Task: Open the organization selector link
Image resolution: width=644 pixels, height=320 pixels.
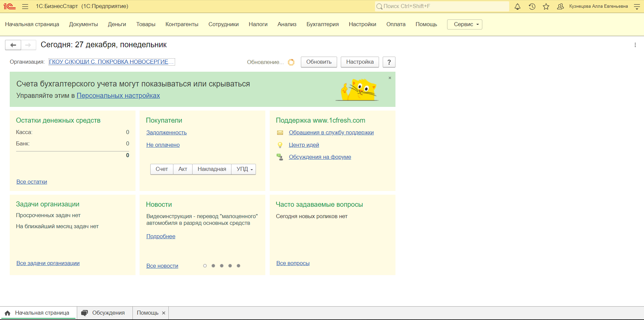Action: (112, 62)
